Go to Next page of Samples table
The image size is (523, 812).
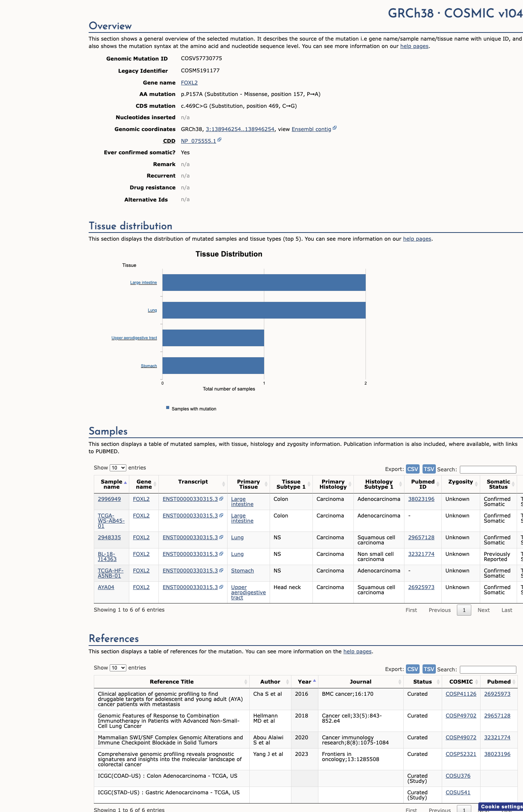point(483,610)
